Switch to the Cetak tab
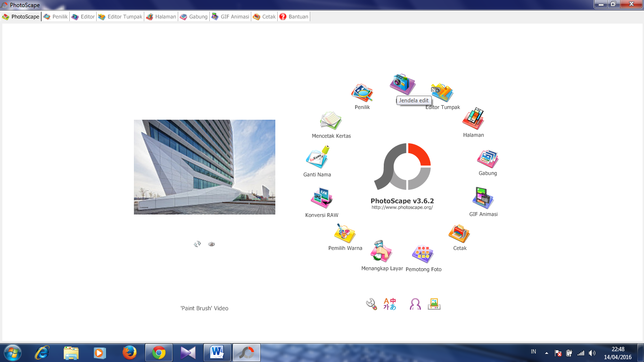 (264, 16)
